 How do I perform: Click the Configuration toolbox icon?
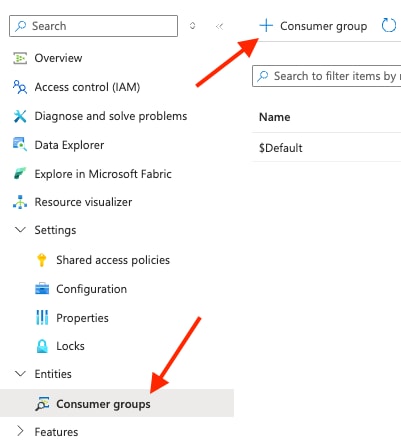tap(42, 289)
